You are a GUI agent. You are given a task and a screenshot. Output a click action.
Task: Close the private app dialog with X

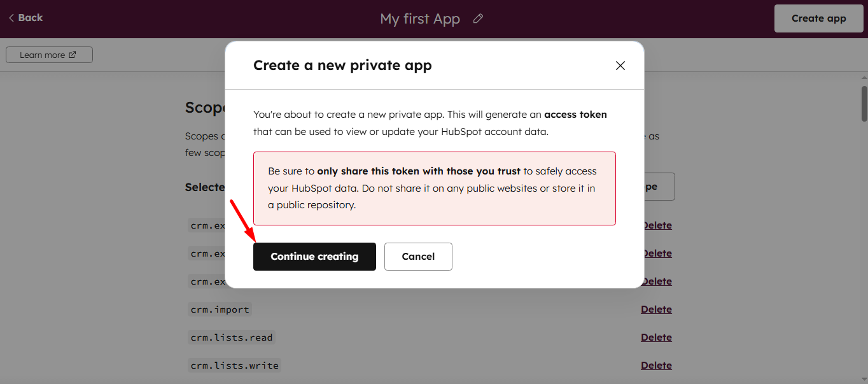coord(620,66)
